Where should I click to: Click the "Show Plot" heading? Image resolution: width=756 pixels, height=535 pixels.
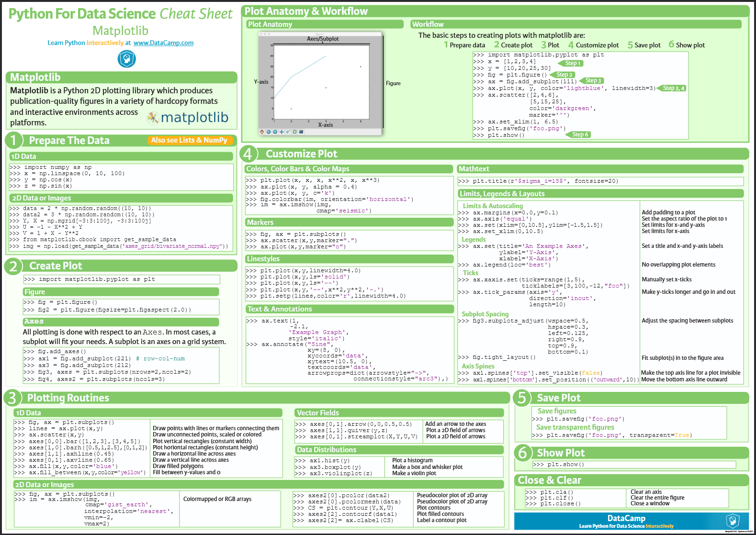pyautogui.click(x=561, y=453)
